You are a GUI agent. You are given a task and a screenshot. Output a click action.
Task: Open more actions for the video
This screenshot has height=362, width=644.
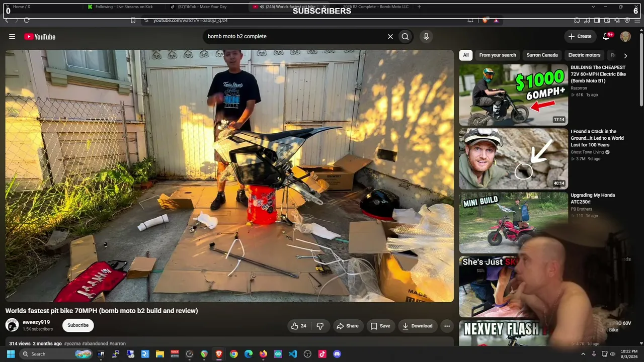point(447,326)
